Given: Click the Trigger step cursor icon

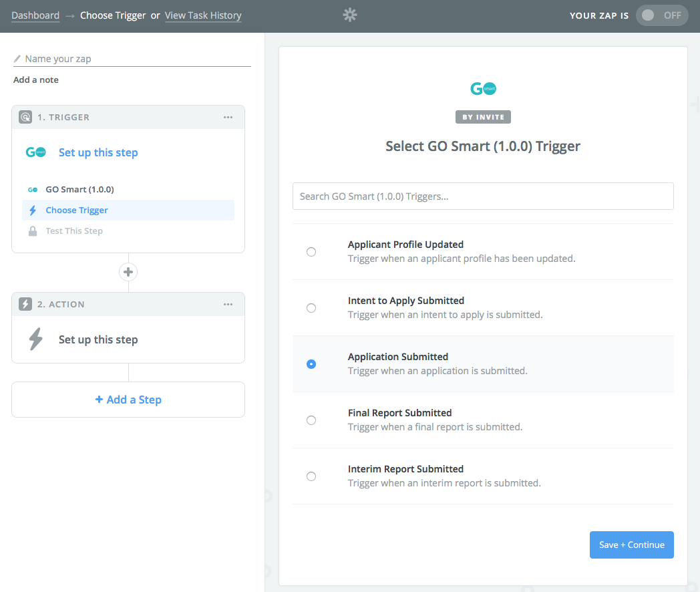Looking at the screenshot, I should tap(25, 117).
